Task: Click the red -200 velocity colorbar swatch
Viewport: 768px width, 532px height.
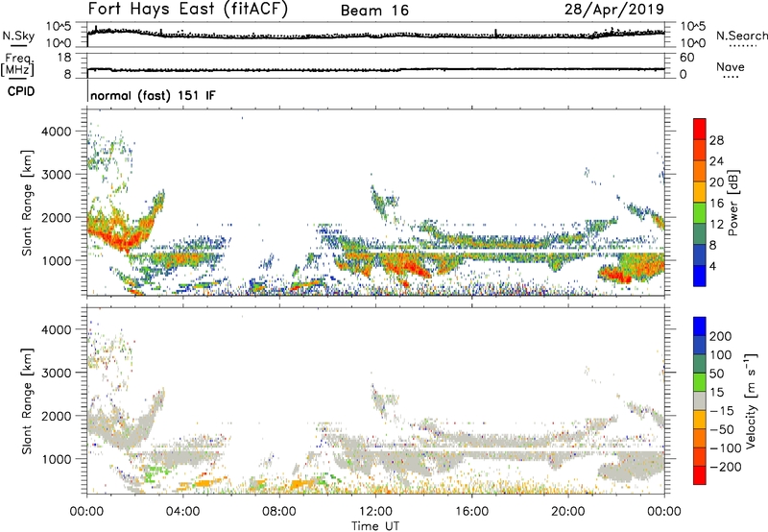Action: 700,475
